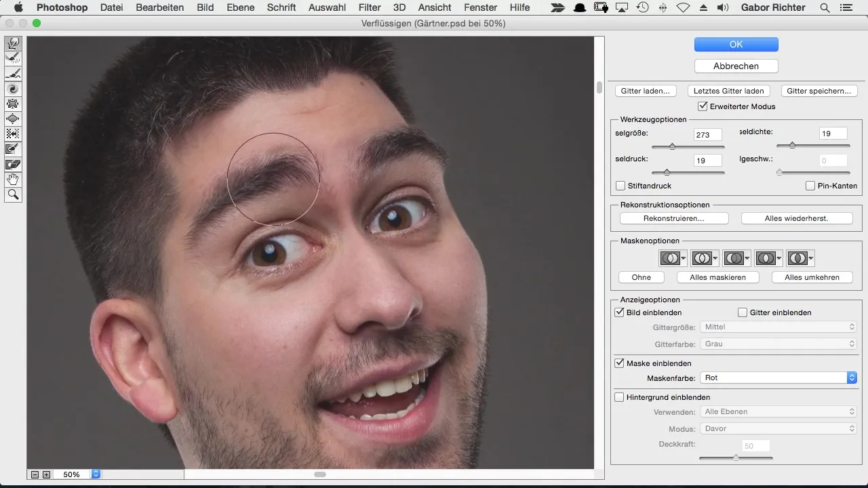Open the Ebene menu
This screenshot has height=488, width=868.
coord(241,7)
